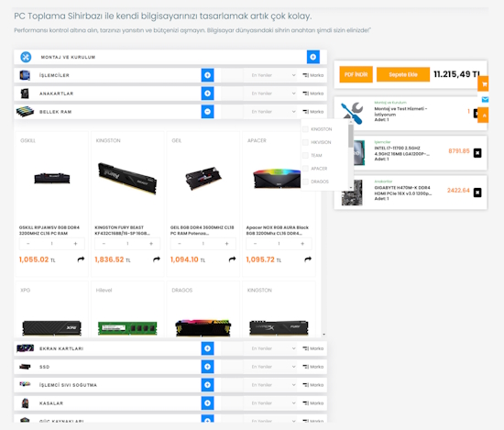Click the İşlemciler category icon
The height and width of the screenshot is (430, 504).
pyautogui.click(x=25, y=75)
